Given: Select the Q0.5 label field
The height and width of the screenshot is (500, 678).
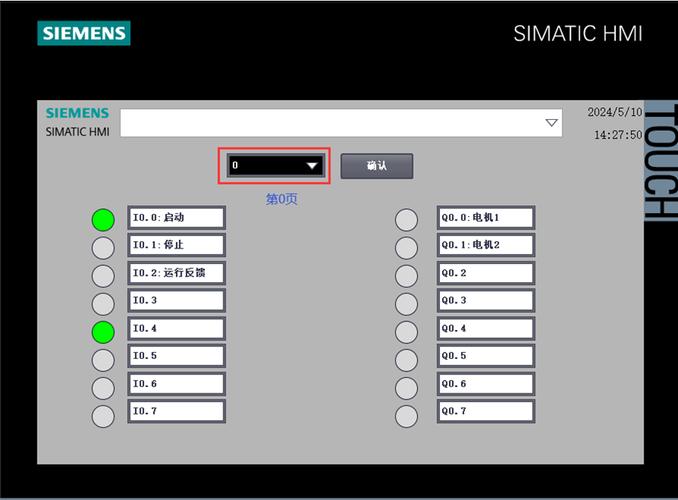Looking at the screenshot, I should 486,356.
